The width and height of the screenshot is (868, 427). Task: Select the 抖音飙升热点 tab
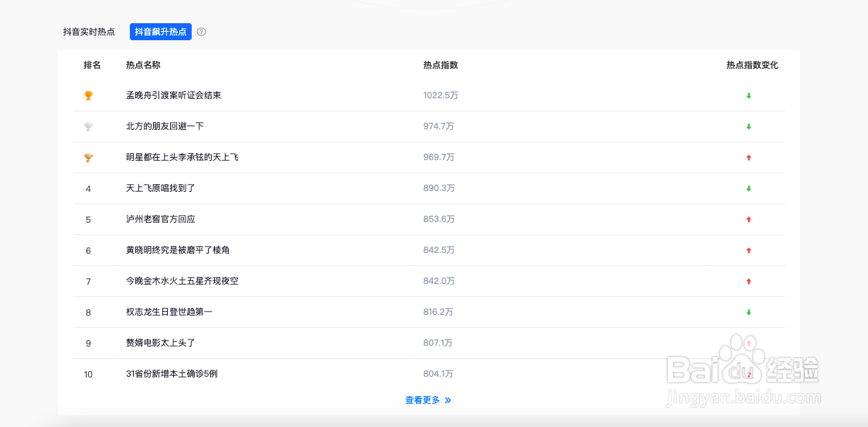tap(161, 32)
